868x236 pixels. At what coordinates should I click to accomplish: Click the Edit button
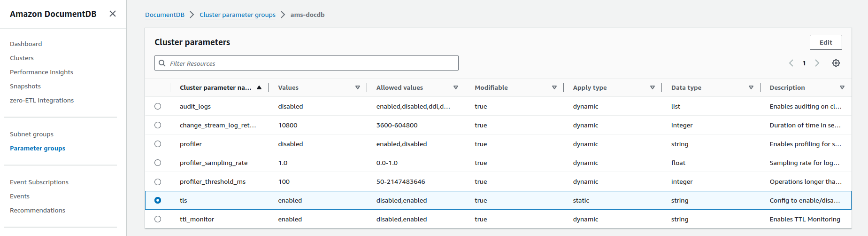point(826,42)
